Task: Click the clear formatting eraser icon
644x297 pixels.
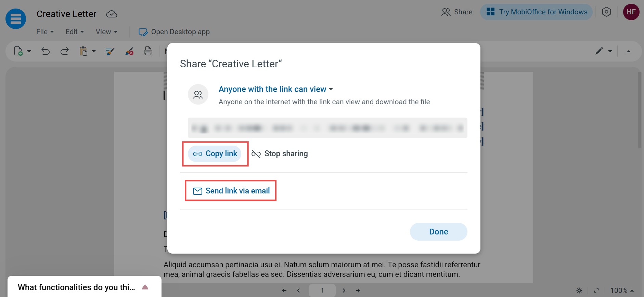Action: 129,51
